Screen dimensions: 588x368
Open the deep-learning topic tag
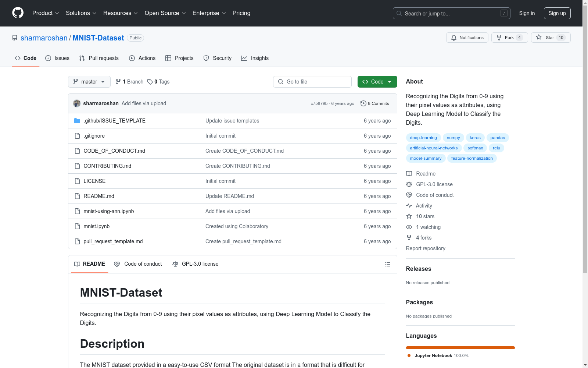pyautogui.click(x=423, y=138)
